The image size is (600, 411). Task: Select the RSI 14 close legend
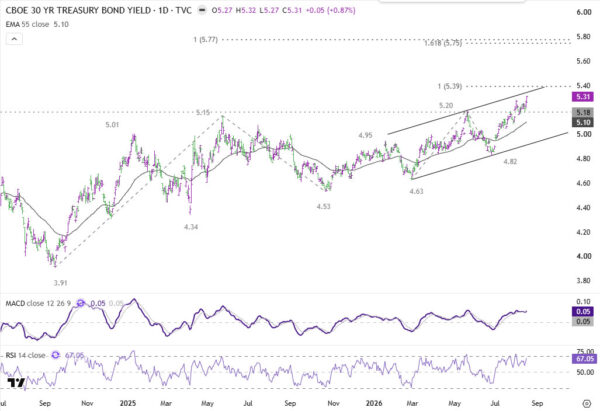pos(25,356)
